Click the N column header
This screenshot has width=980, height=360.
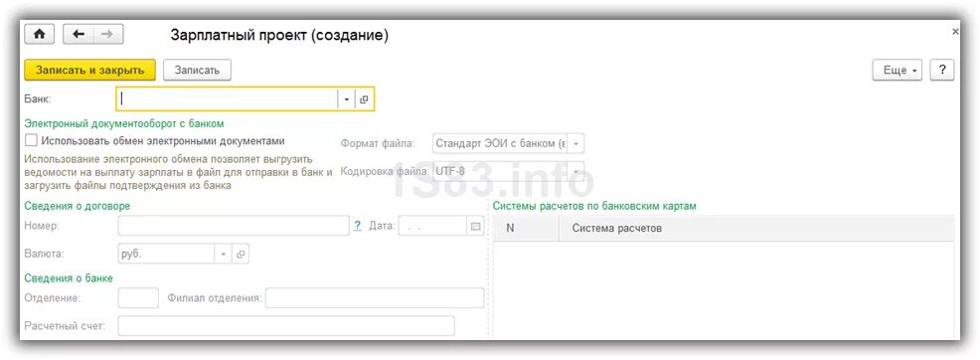coord(526,228)
